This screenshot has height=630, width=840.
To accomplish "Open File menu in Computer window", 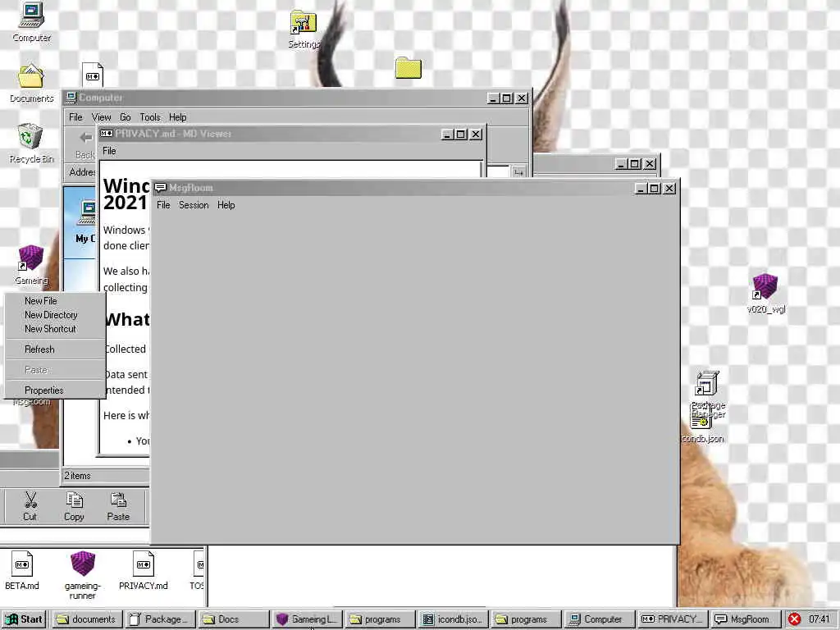I will (75, 117).
